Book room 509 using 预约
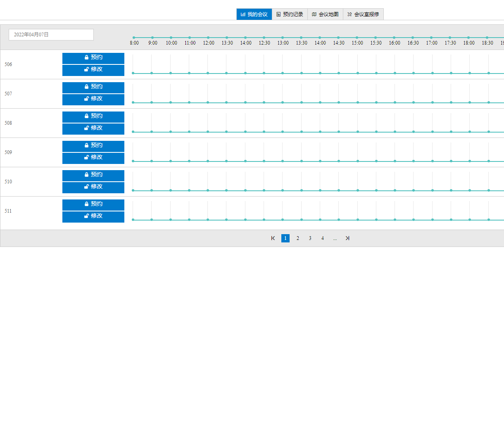Viewport: 504px width, 446px height. [93, 146]
